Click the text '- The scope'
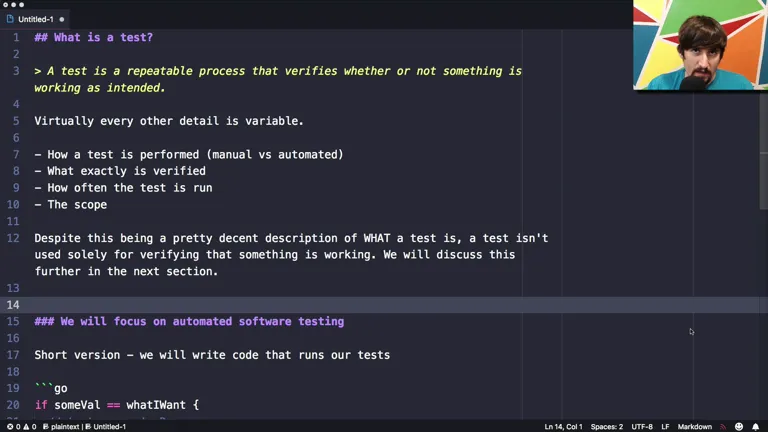This screenshot has height=432, width=768. tap(71, 204)
